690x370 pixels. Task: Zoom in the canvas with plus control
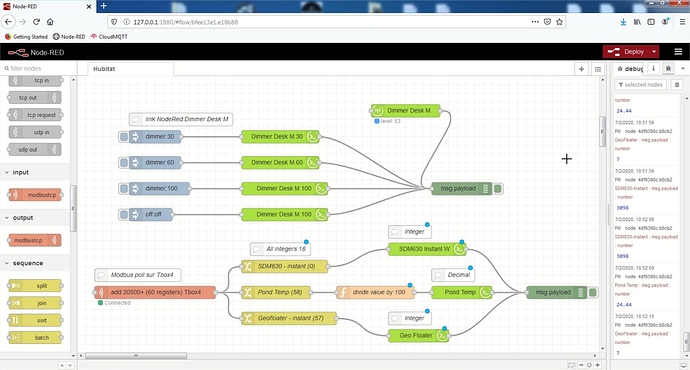(x=598, y=365)
